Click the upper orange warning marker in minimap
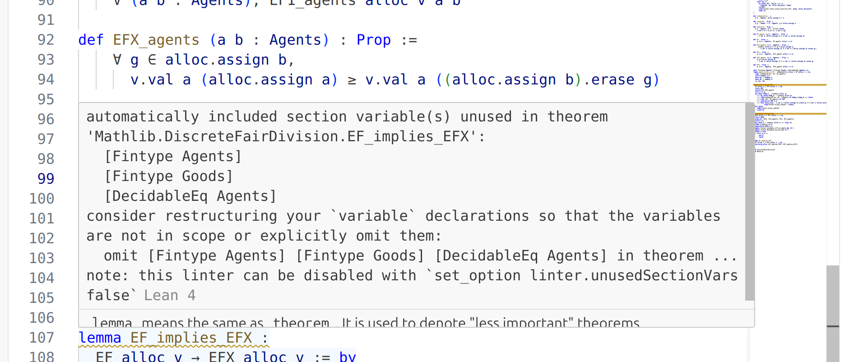Image resolution: width=868 pixels, height=362 pixels. 790,85
